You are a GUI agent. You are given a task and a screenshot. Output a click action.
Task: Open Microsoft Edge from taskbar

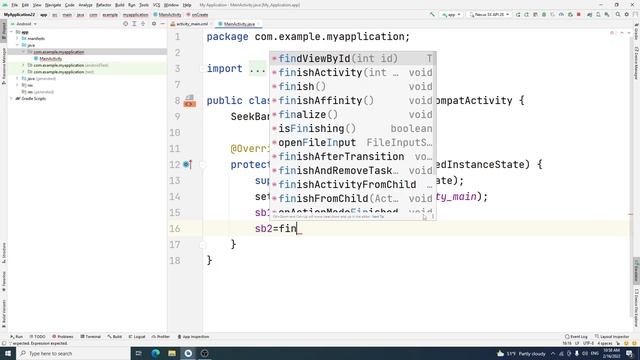pos(156,353)
